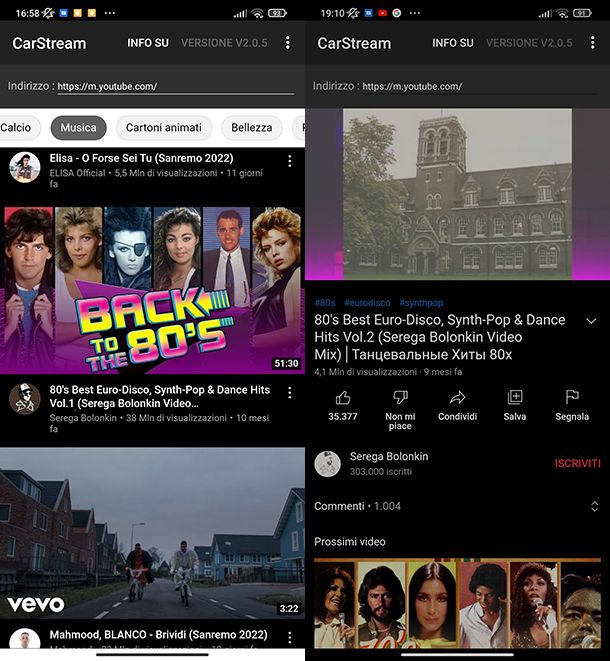Focus the right Indirizzo URL field

coord(480,86)
